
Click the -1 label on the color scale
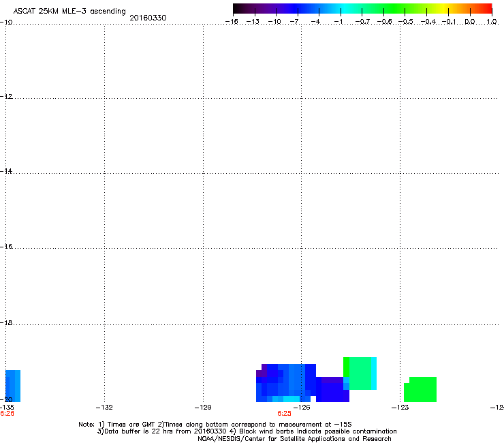[x=338, y=22]
